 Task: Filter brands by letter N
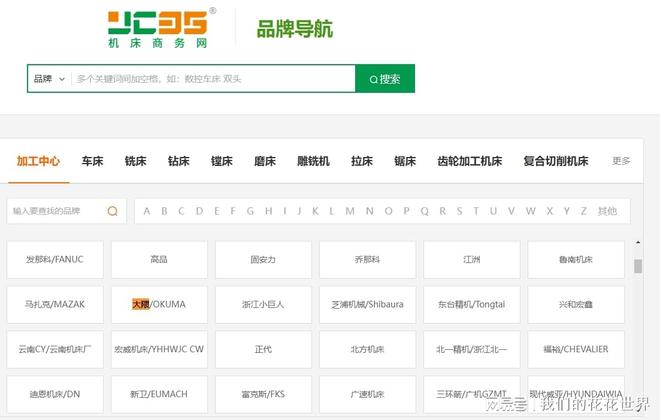(370, 211)
